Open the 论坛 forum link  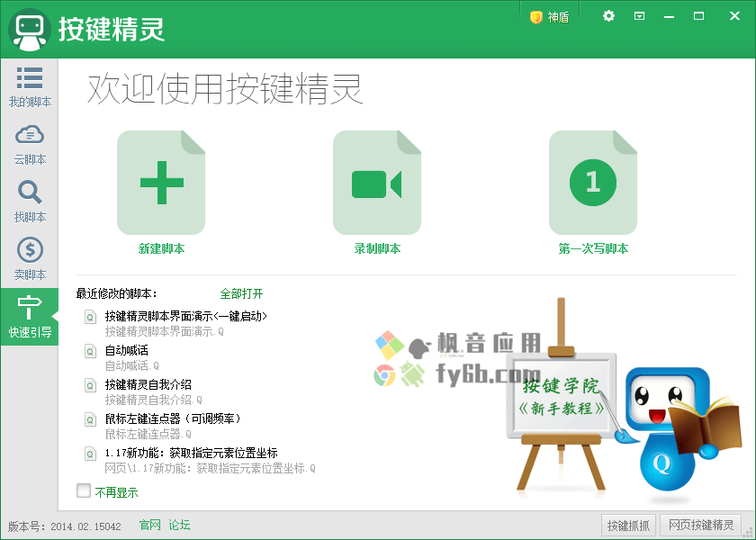pos(179,525)
